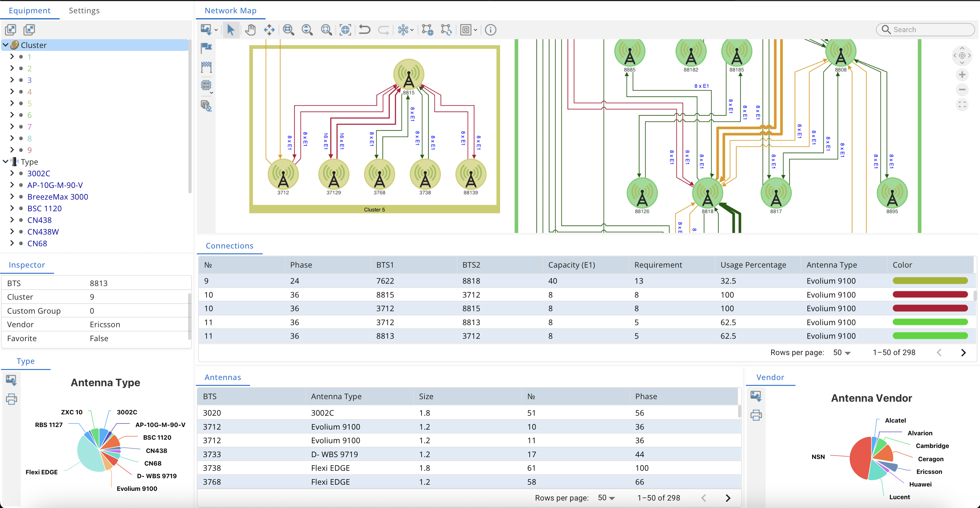Open the export image dropdown arrow
Image resolution: width=980 pixels, height=508 pixels.
pos(216,30)
